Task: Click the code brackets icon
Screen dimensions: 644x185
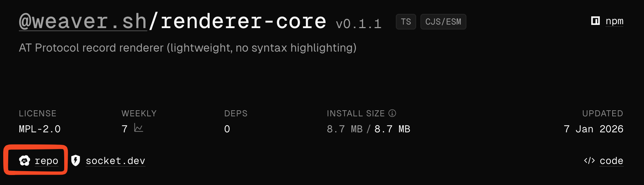Action: [589, 161]
